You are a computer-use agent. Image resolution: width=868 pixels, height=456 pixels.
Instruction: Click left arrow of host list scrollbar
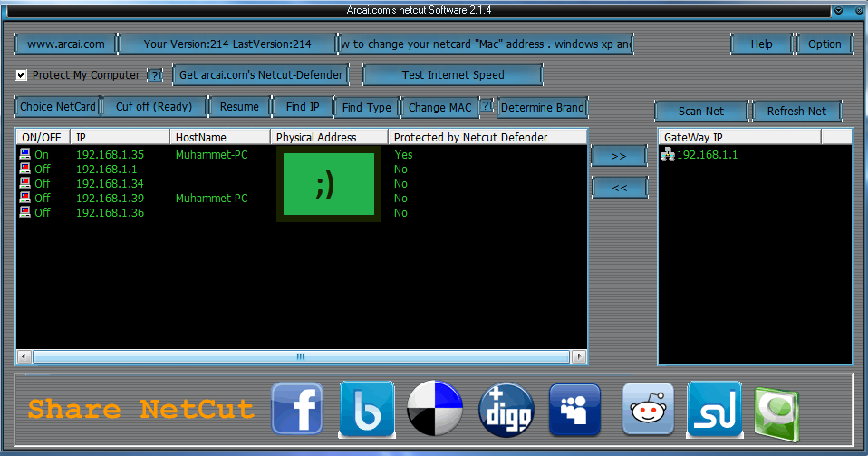coord(24,356)
